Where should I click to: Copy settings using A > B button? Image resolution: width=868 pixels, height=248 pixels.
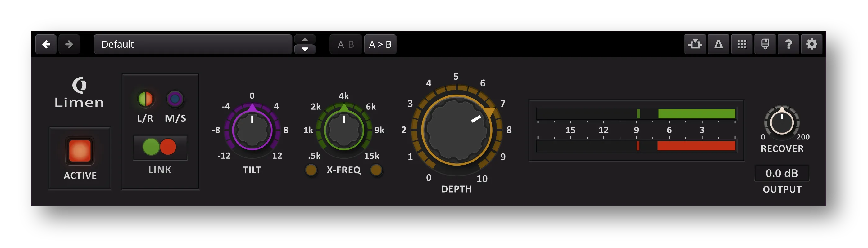(380, 44)
